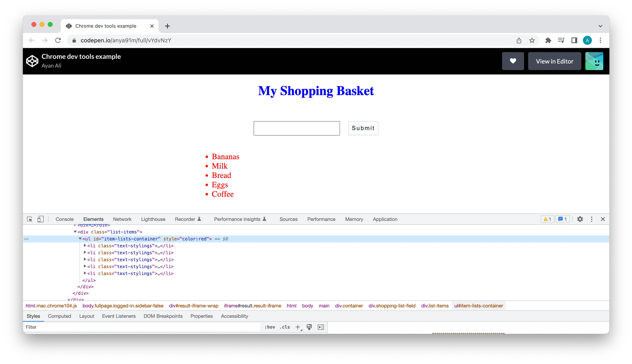Collapse the ul item-lists-container node
The image size is (632, 364).
tap(80, 239)
